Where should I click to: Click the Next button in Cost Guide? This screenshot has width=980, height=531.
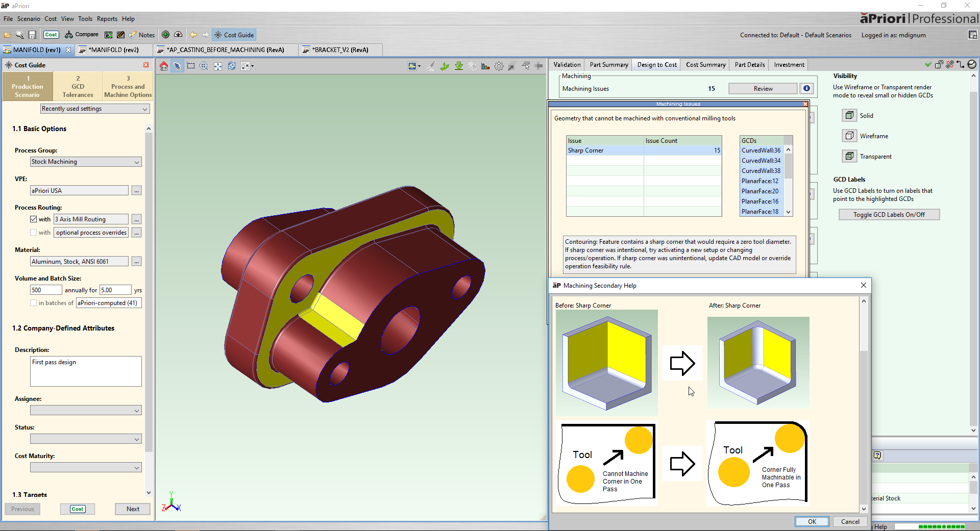click(x=133, y=509)
